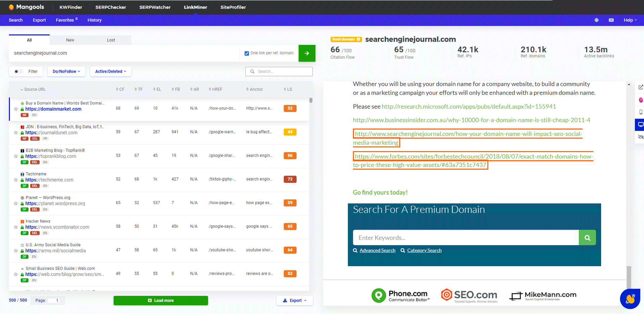Open https://domainmarket.com source link
Viewport: 644px width, 314px height.
tap(53, 109)
